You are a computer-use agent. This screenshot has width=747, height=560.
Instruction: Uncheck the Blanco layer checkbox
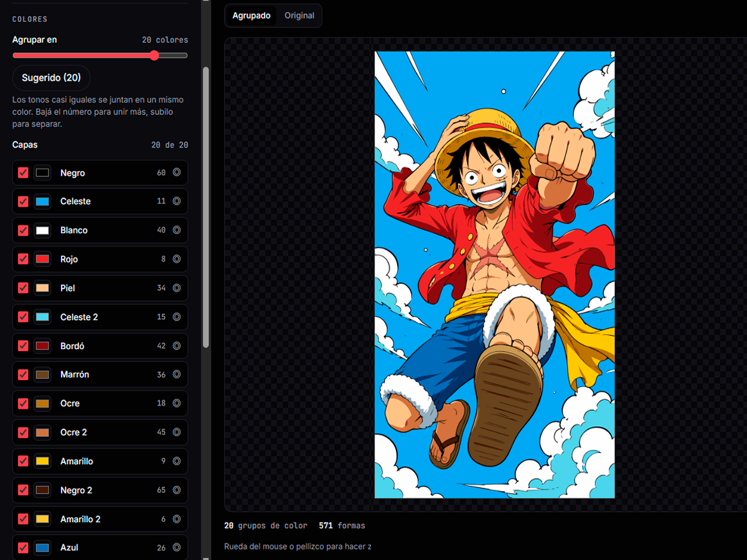pos(23,230)
